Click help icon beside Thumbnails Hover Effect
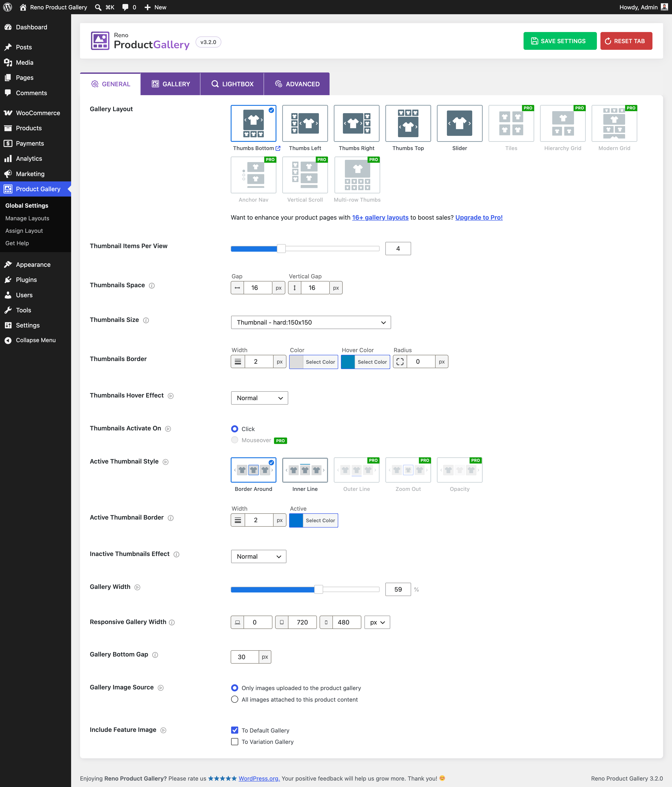672x787 pixels. tap(171, 396)
